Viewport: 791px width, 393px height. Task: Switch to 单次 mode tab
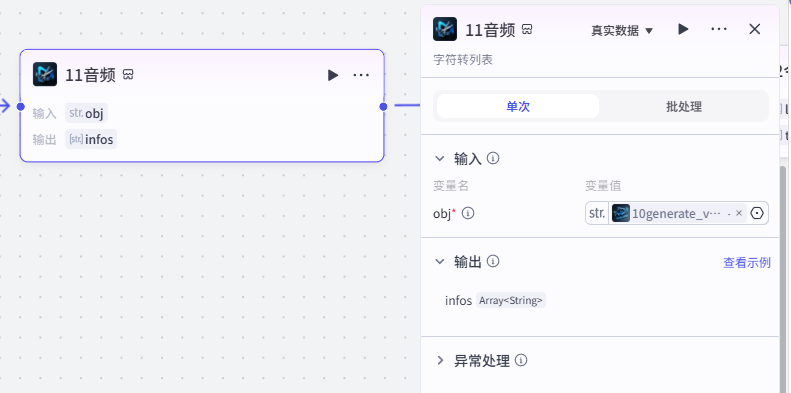click(x=518, y=106)
